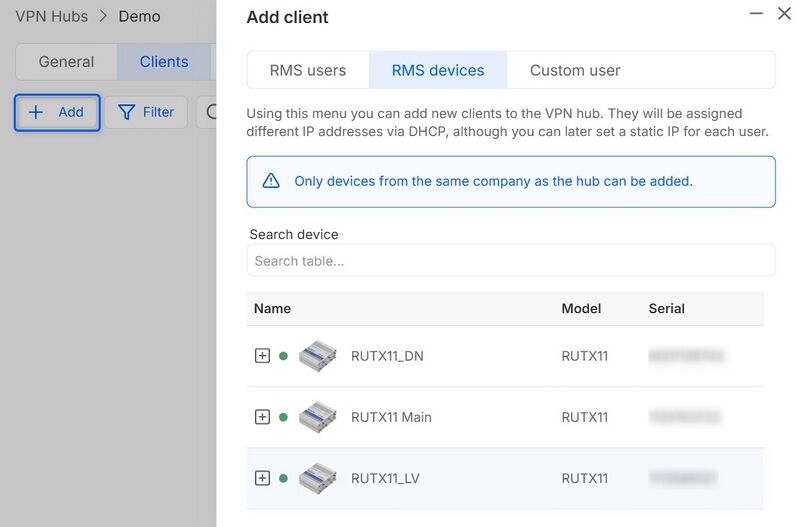Viewport: 800px width, 527px height.
Task: Close the Add client panel
Action: pyautogui.click(x=784, y=14)
